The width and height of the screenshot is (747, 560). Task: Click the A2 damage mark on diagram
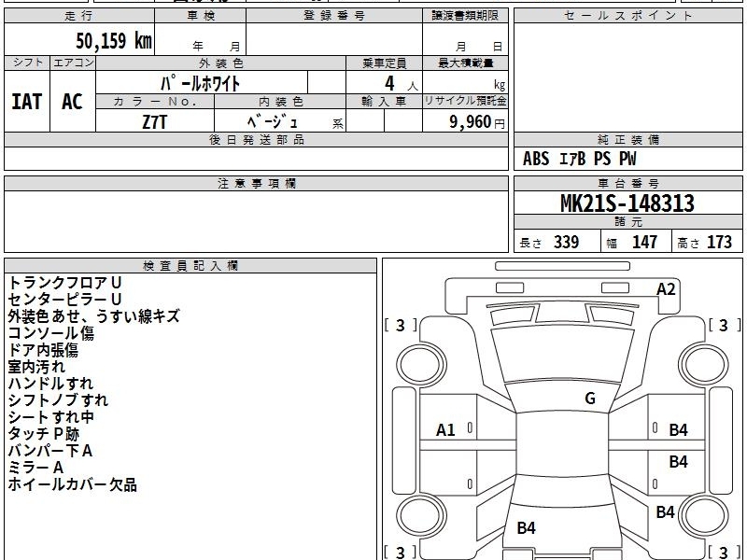point(666,289)
